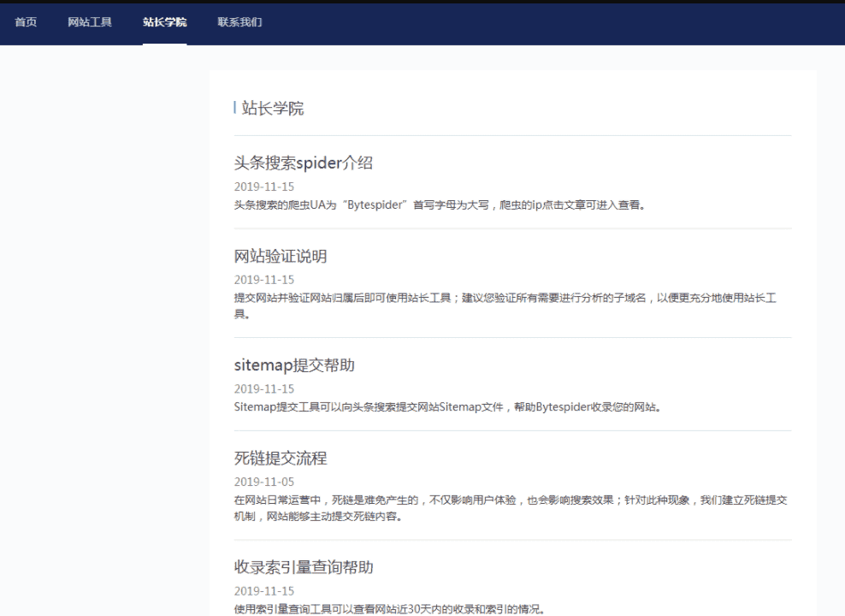This screenshot has height=616, width=845.
Task: Click the Bytespider UA description text
Action: click(x=440, y=205)
